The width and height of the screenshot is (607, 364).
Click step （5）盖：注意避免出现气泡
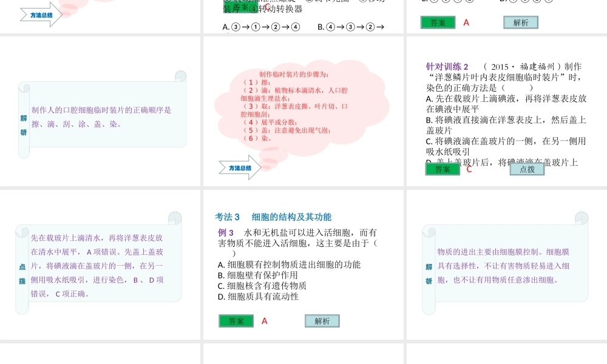click(287, 130)
